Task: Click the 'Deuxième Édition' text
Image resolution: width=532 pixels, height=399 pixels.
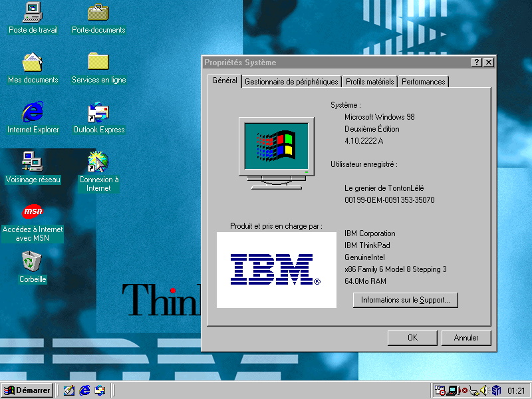Action: point(372,129)
